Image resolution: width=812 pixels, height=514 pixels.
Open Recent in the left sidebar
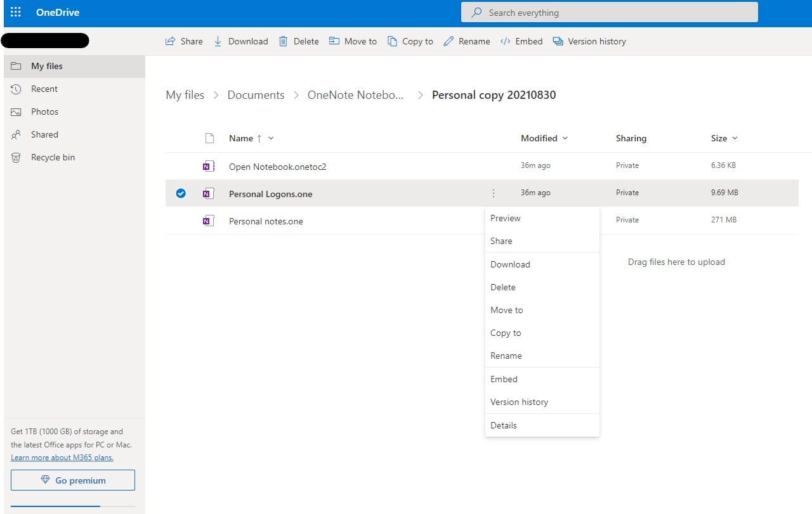[x=74, y=89]
